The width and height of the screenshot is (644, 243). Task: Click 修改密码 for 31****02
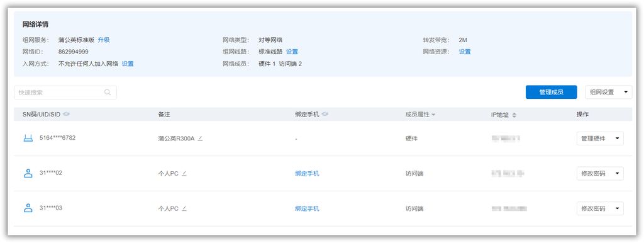pyautogui.click(x=594, y=174)
